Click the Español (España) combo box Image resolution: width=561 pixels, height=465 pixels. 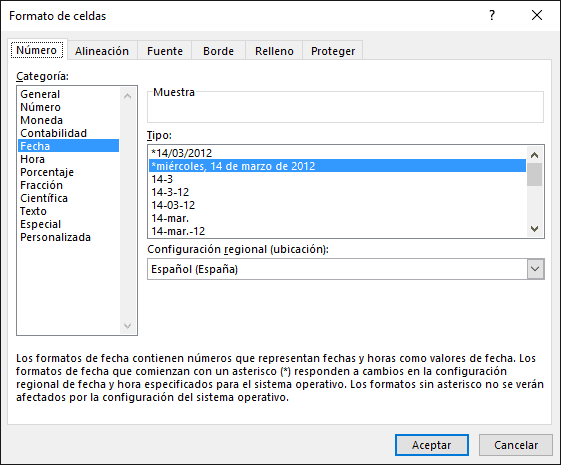click(x=346, y=269)
